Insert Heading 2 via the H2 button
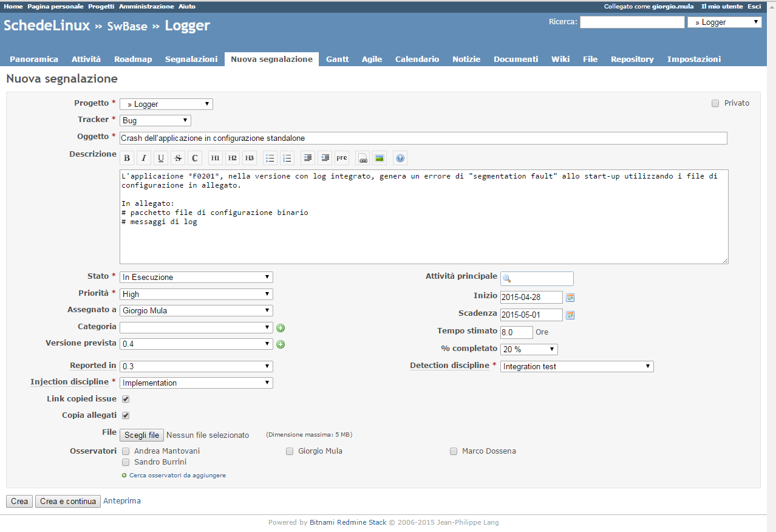The width and height of the screenshot is (776, 532). (x=233, y=158)
